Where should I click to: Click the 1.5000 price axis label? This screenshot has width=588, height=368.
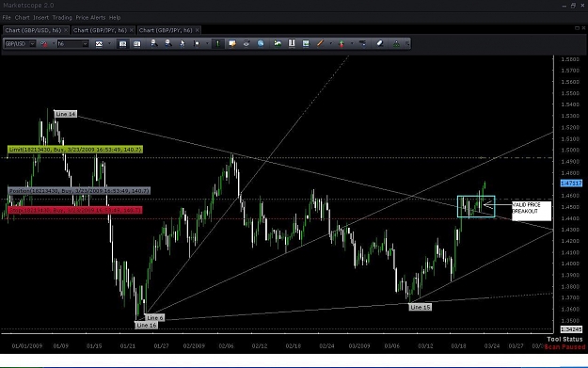coord(570,150)
